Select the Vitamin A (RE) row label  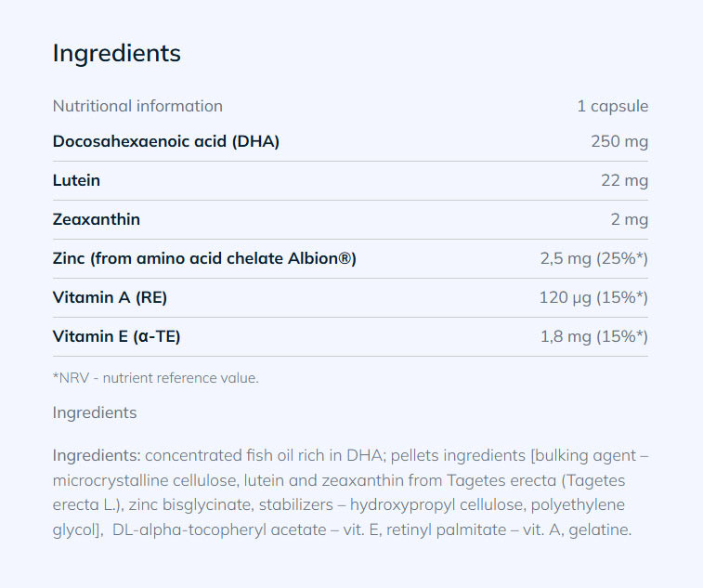pos(110,297)
